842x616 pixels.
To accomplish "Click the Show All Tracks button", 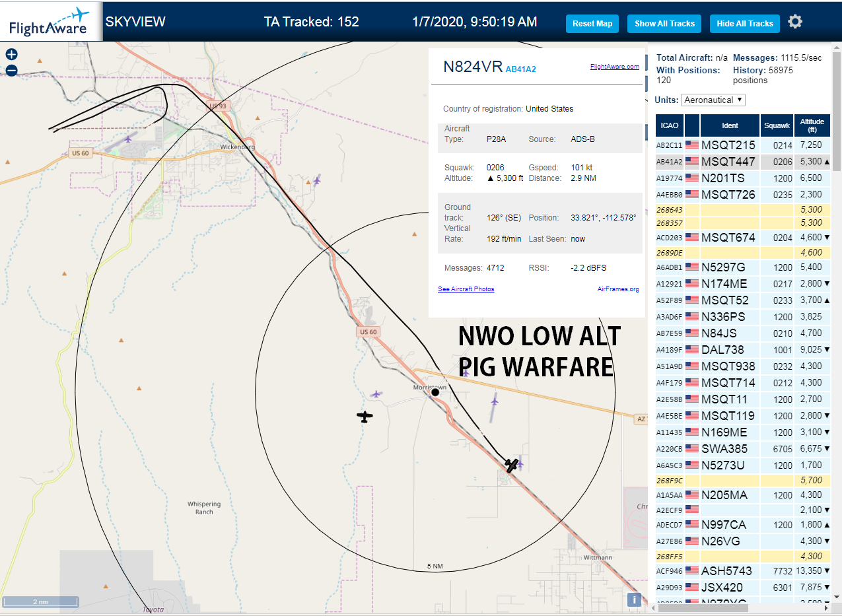I will 665,23.
